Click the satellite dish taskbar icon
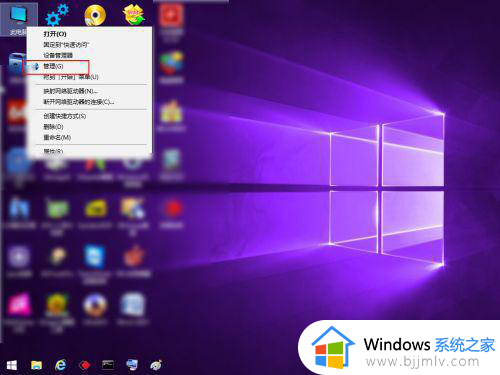 coord(156,365)
